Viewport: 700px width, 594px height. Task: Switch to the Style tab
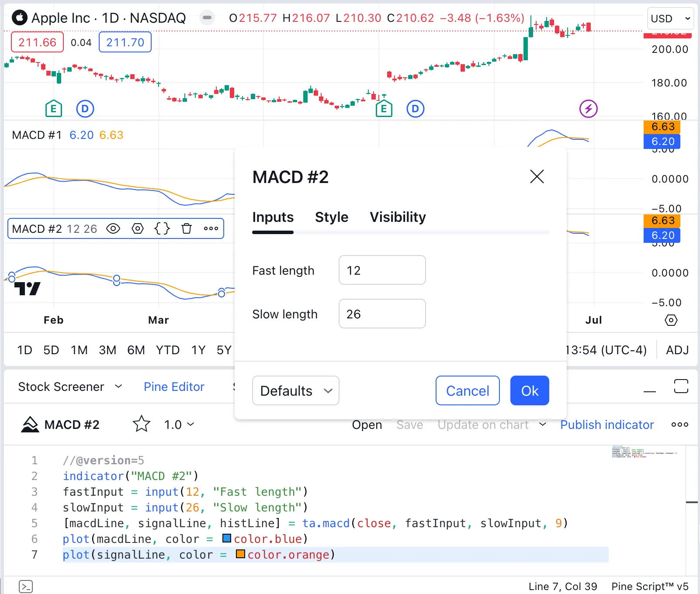[332, 217]
